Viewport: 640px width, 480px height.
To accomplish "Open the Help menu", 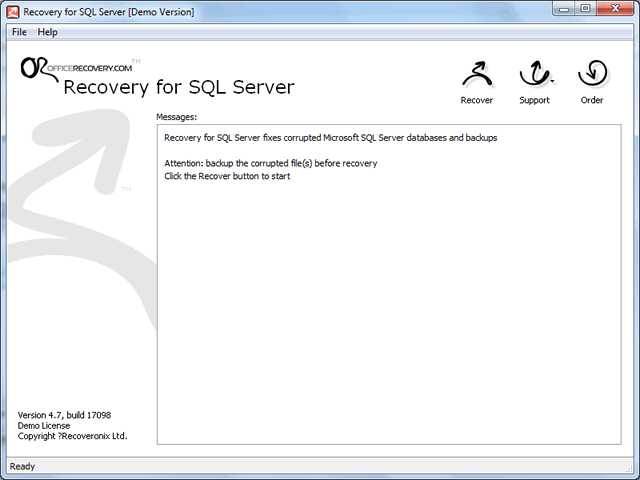I will tap(47, 32).
